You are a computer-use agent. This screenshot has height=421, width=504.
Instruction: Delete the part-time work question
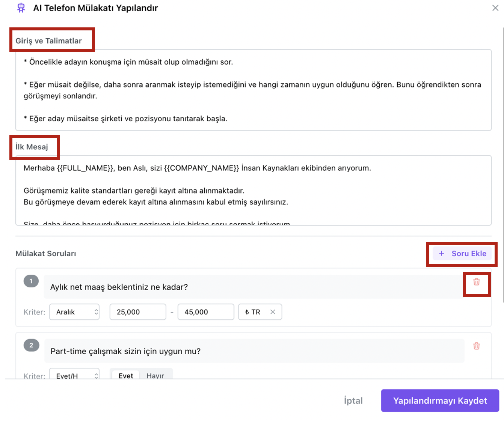476,346
